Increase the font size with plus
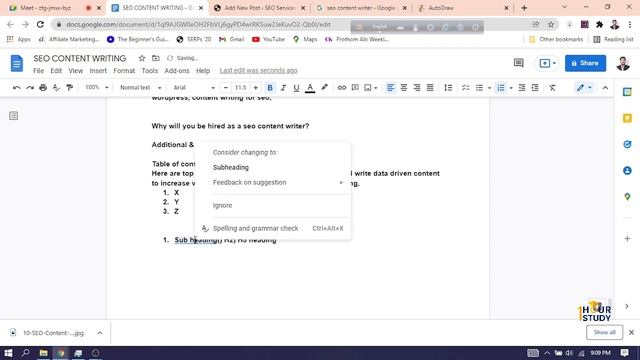 256,87
